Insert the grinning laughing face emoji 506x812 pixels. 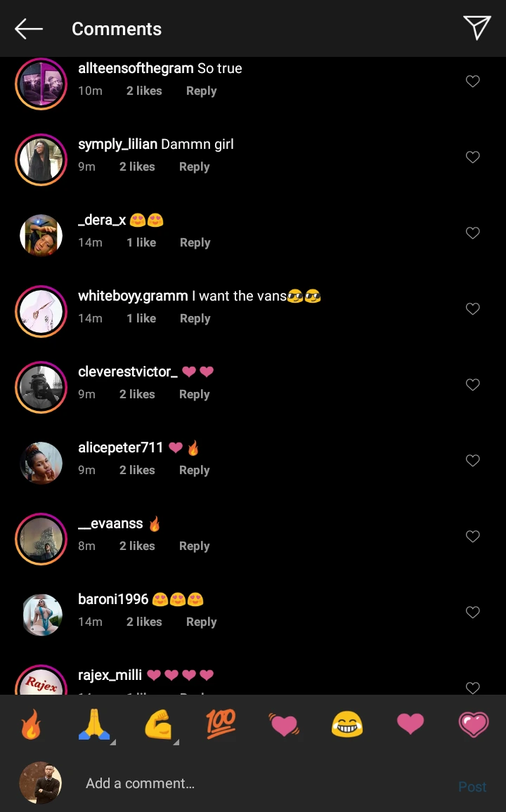(x=347, y=724)
